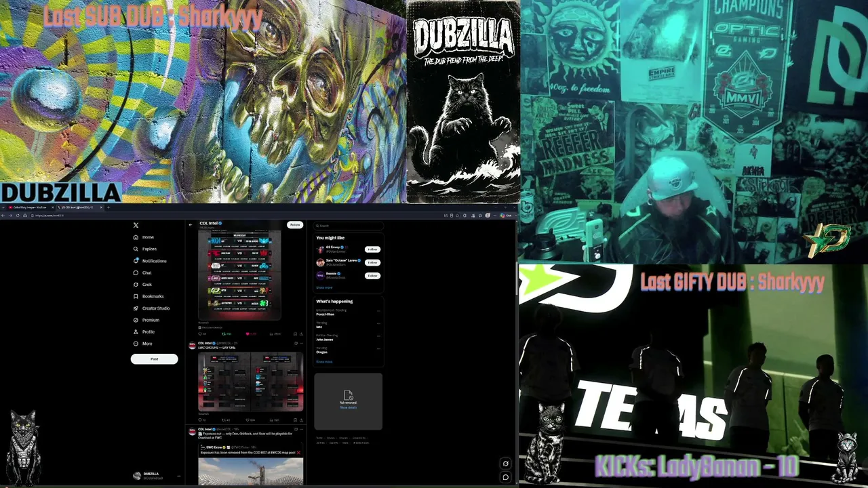Reload the page in the browser
Image resolution: width=868 pixels, height=488 pixels.
[18, 216]
